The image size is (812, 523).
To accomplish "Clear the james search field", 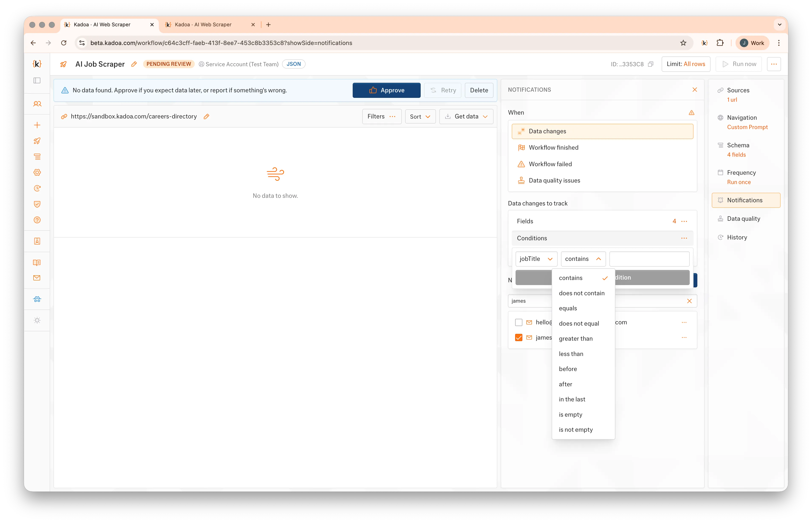I will tap(689, 301).
